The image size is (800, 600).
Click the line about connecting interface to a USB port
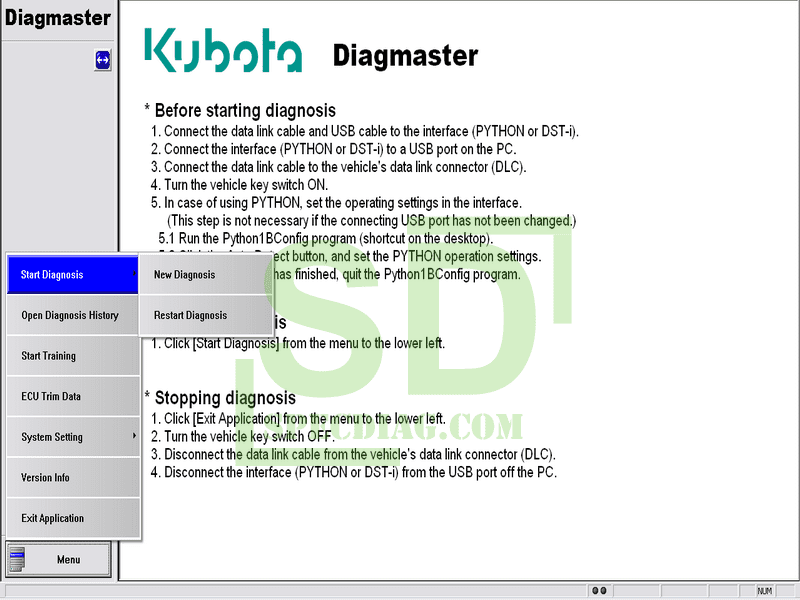click(334, 149)
